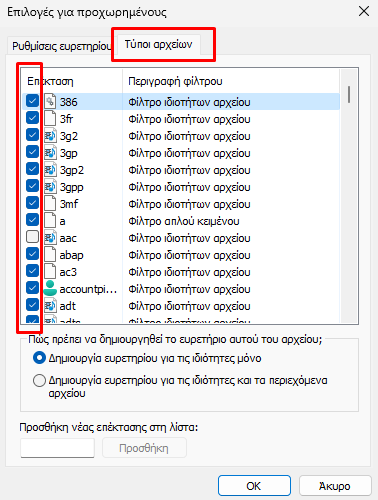This screenshot has width=378, height=500.
Task: Click the 386 file type icon
Action: coord(50,101)
